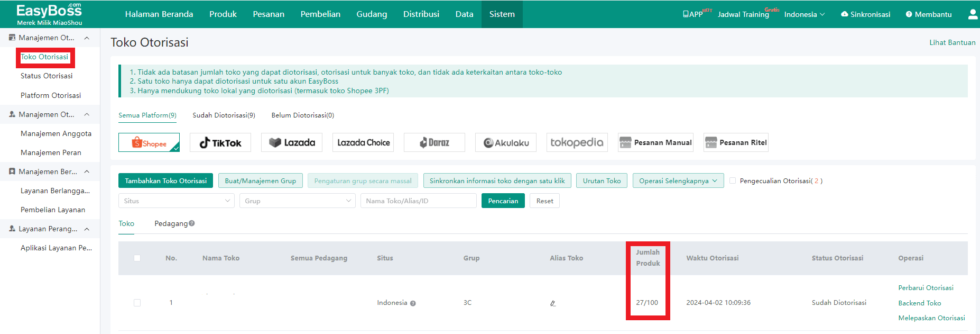Open the Sistem menu
The width and height of the screenshot is (980, 334).
click(502, 14)
